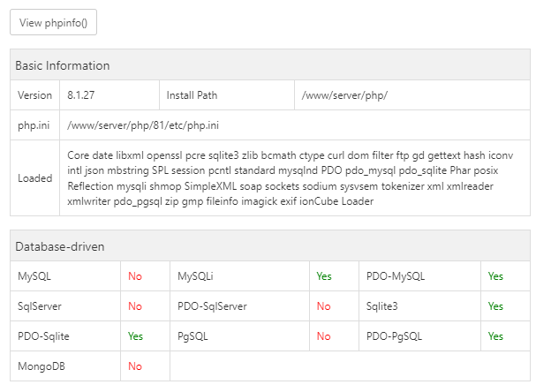Click the No status beside PDO-SqlServer
This screenshot has width=536, height=392.
point(324,306)
